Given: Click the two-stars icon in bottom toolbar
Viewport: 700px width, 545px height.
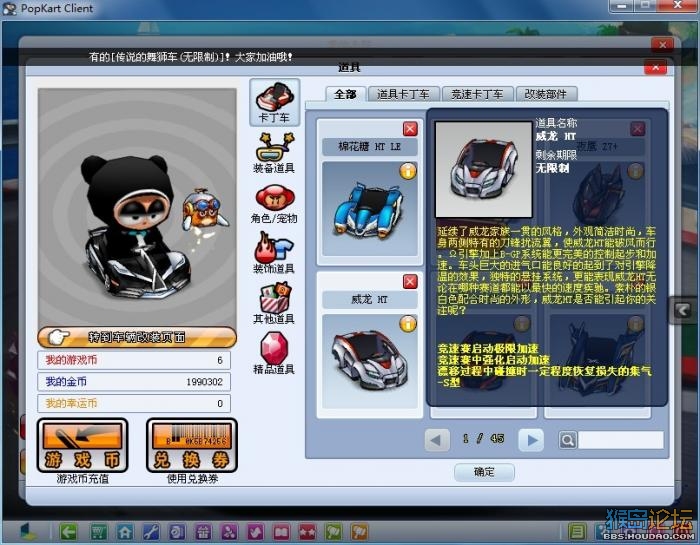Looking at the screenshot, I should pos(307,532).
